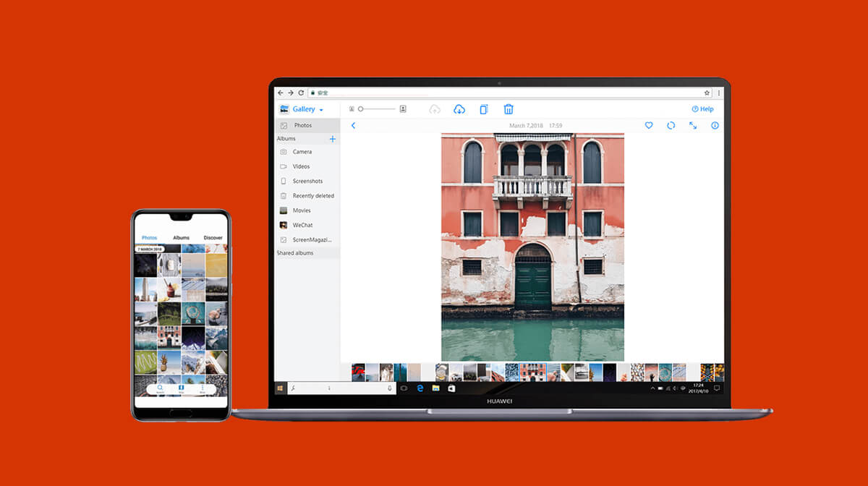This screenshot has width=868, height=486.
Task: Bookmark page with the star icon
Action: click(707, 93)
